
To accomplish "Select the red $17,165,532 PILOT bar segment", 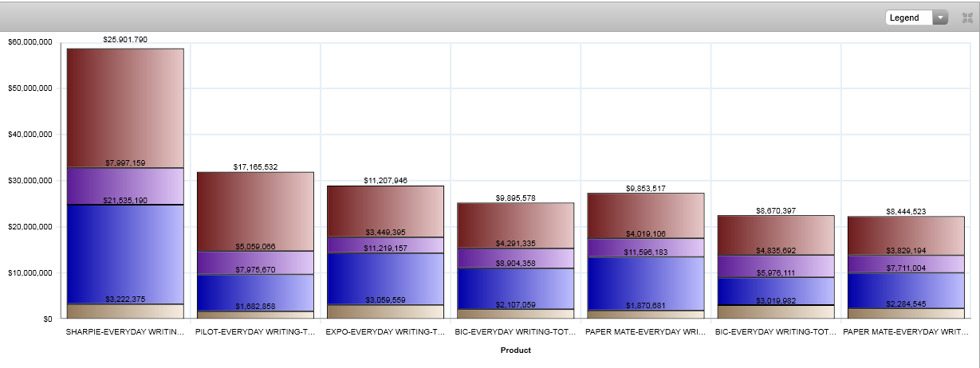I will click(x=255, y=211).
